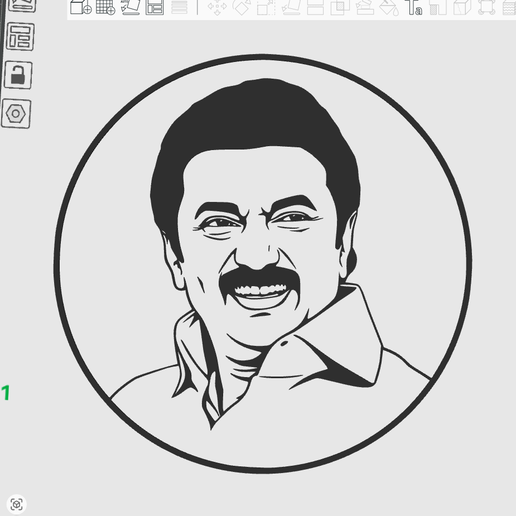The width and height of the screenshot is (516, 516).
Task: Click the greyed-out Split layers icon
Action: pos(179,7)
